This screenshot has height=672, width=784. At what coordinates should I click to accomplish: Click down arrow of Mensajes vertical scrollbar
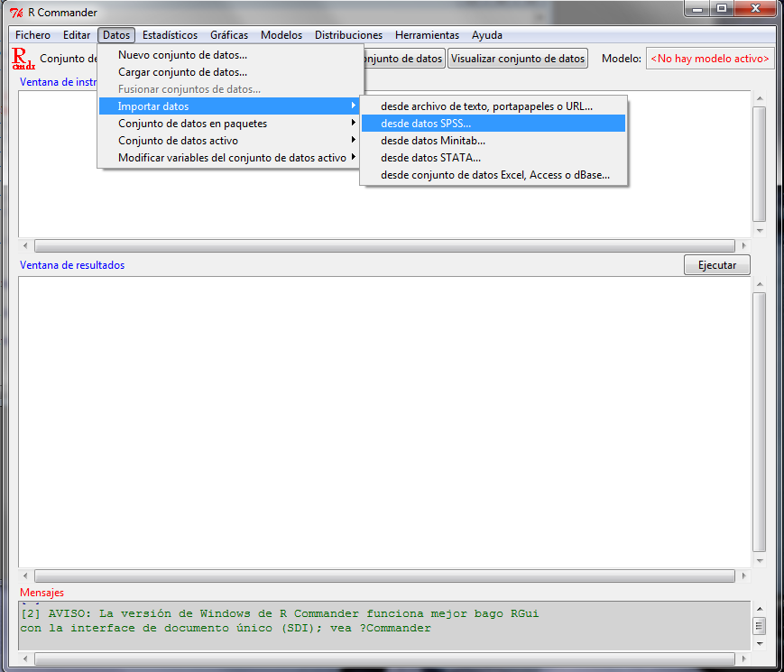click(760, 643)
